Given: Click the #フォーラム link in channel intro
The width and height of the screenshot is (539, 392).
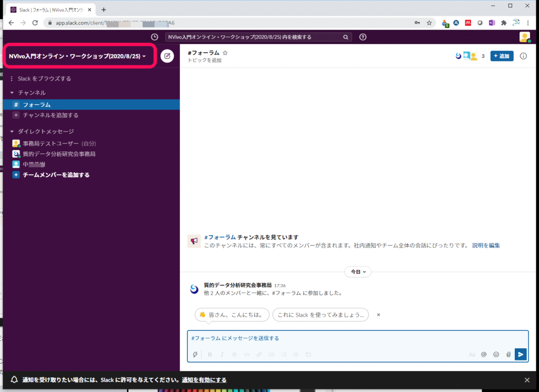Looking at the screenshot, I should pyautogui.click(x=220, y=237).
